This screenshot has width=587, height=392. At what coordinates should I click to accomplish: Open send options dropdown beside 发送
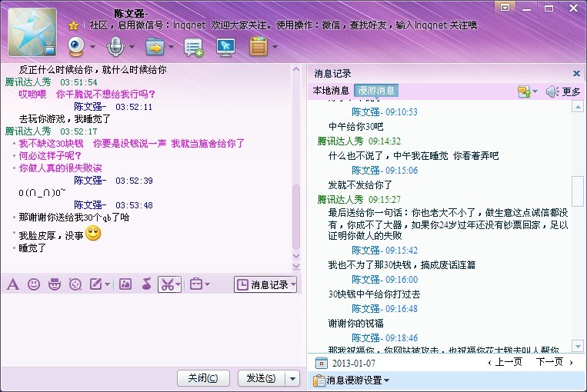[x=292, y=378]
